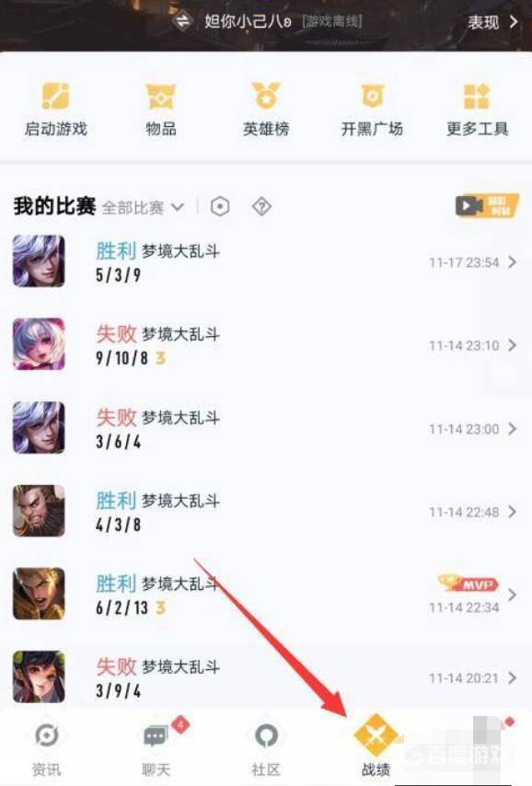This screenshot has width=532, height=786.
Task: Click the question mark help icon
Action: point(261,206)
